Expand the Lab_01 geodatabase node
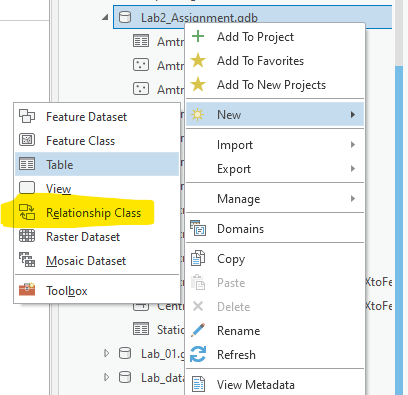The height and width of the screenshot is (395, 408). 106,353
